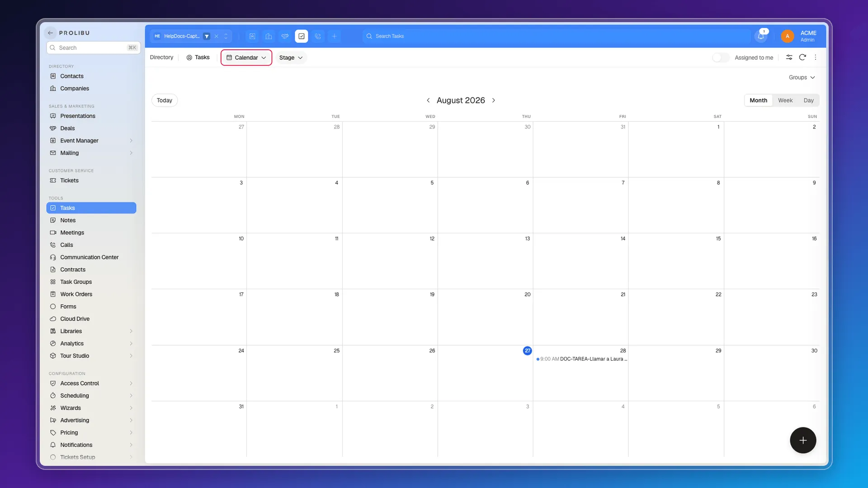
Task: Go back with the arrow beside PROLIBU
Action: (51, 33)
